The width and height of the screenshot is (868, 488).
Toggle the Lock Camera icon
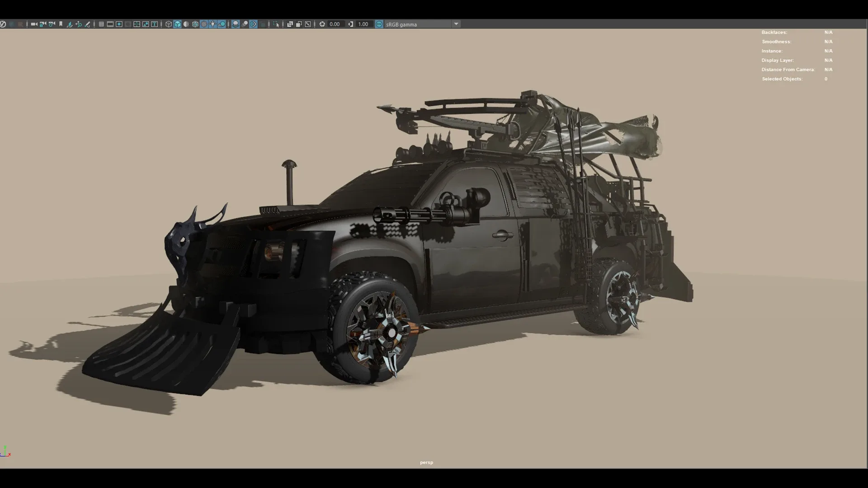coord(43,24)
